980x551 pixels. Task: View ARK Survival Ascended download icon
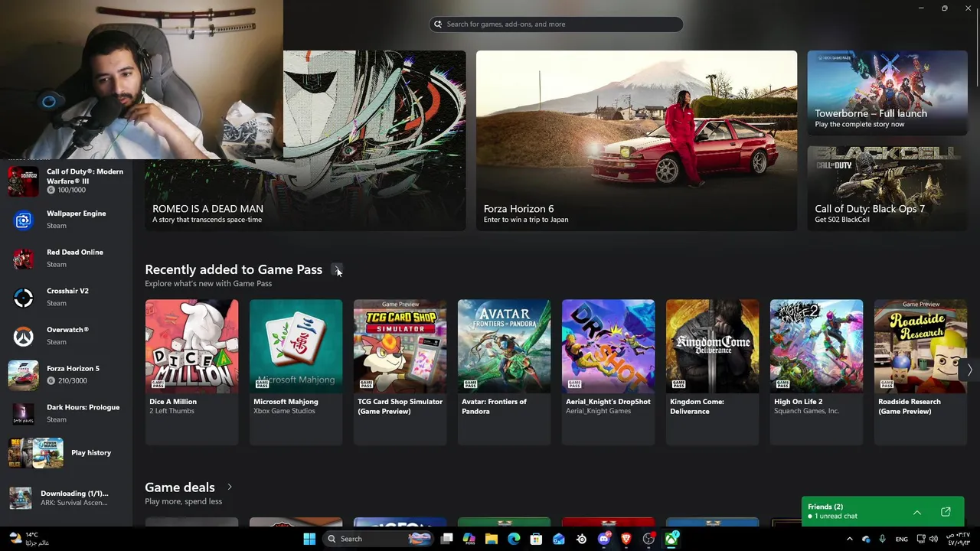tap(21, 498)
